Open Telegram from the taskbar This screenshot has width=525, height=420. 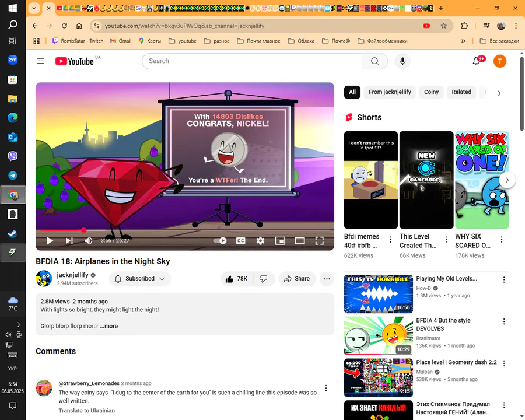pyautogui.click(x=13, y=176)
